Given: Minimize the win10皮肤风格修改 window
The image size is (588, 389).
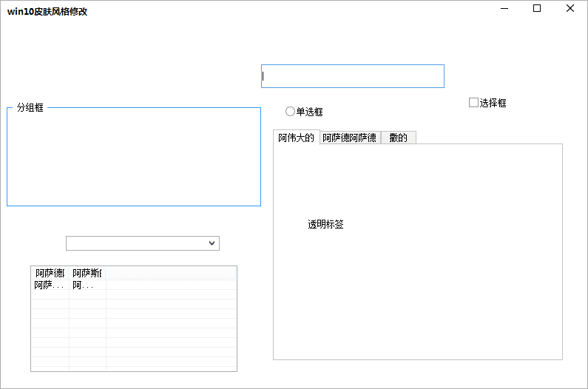Looking at the screenshot, I should click(504, 8).
